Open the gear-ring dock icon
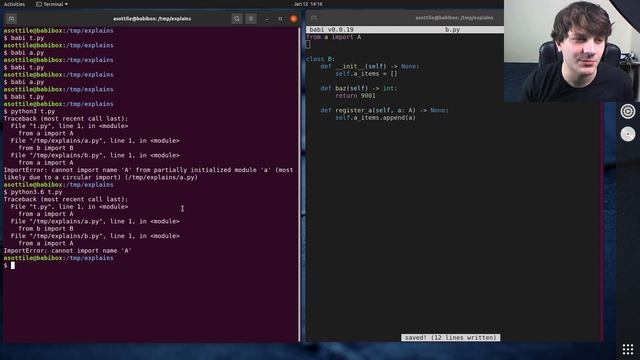The height and width of the screenshot is (360, 640). [x=628, y=111]
